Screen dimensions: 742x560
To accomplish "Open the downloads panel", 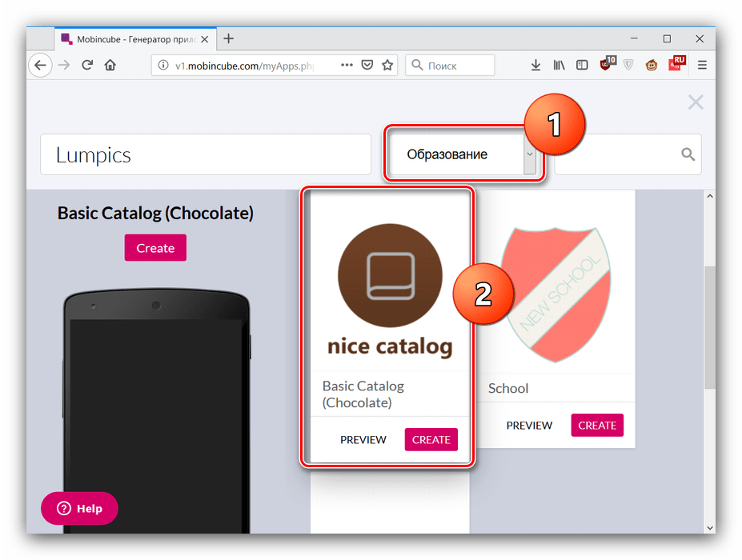I will (536, 66).
